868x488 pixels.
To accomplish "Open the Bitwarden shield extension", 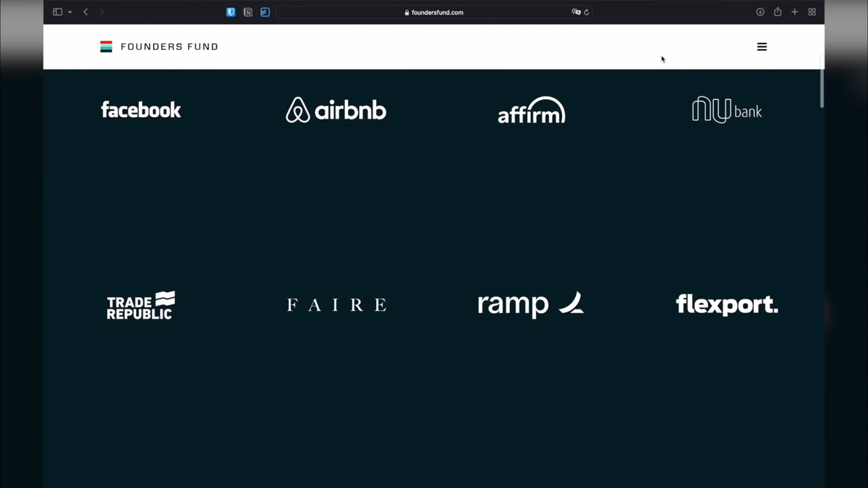I will click(x=231, y=12).
